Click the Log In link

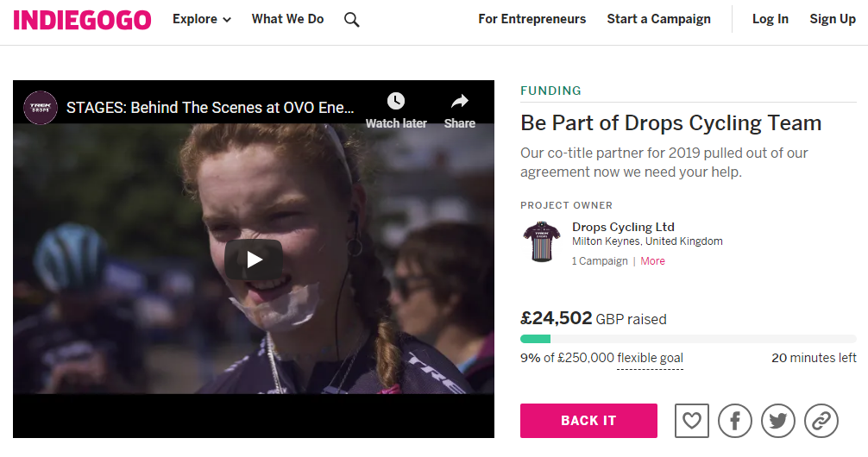tap(770, 19)
